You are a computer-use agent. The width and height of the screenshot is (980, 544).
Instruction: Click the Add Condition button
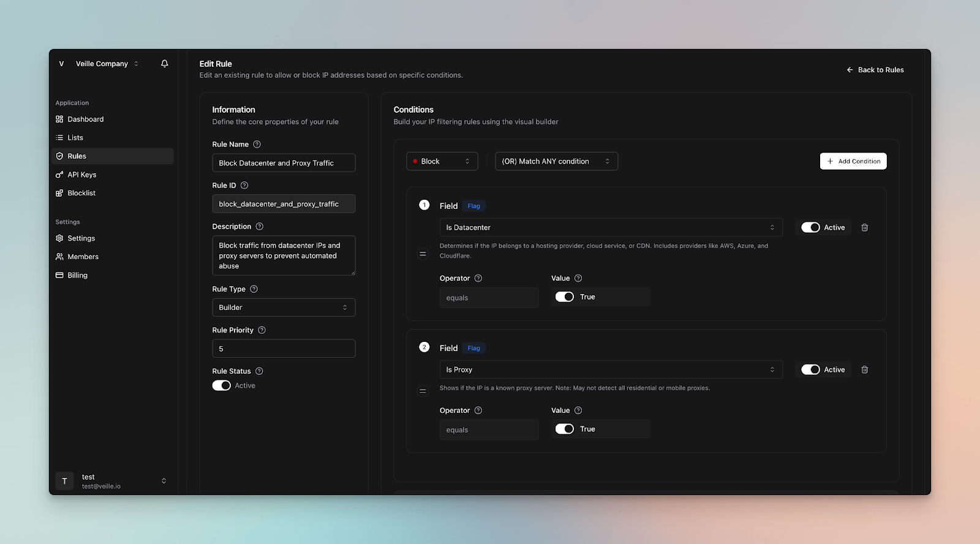click(x=853, y=161)
